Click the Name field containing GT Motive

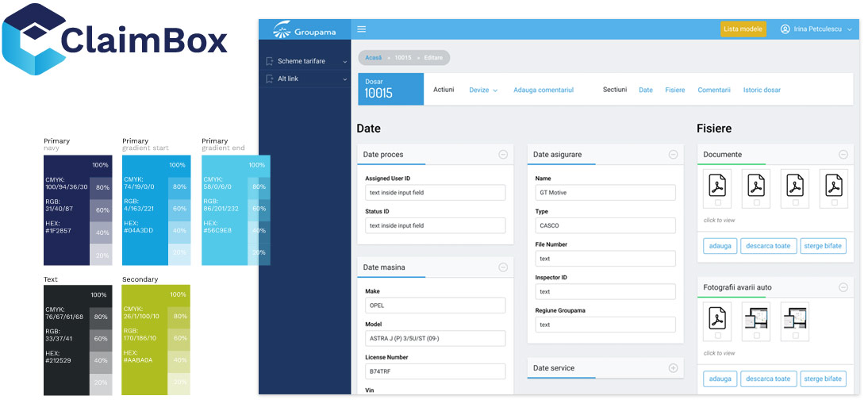605,193
